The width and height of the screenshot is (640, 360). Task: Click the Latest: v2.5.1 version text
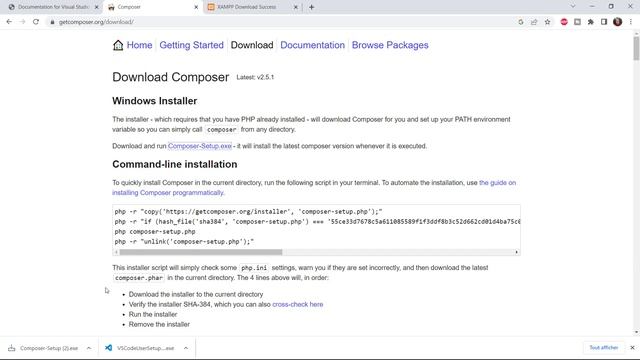pyautogui.click(x=255, y=77)
